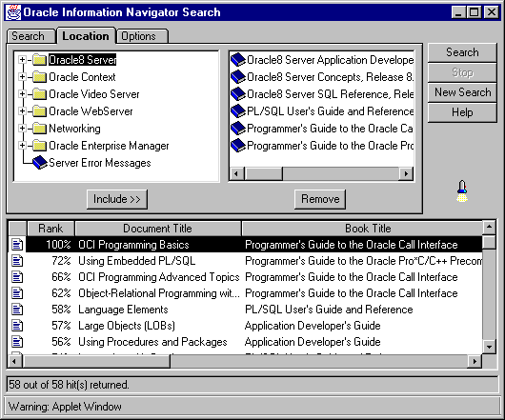This screenshot has height=420, width=505.
Task: Click results horizontal scrollbar right arrow
Action: tap(475, 361)
